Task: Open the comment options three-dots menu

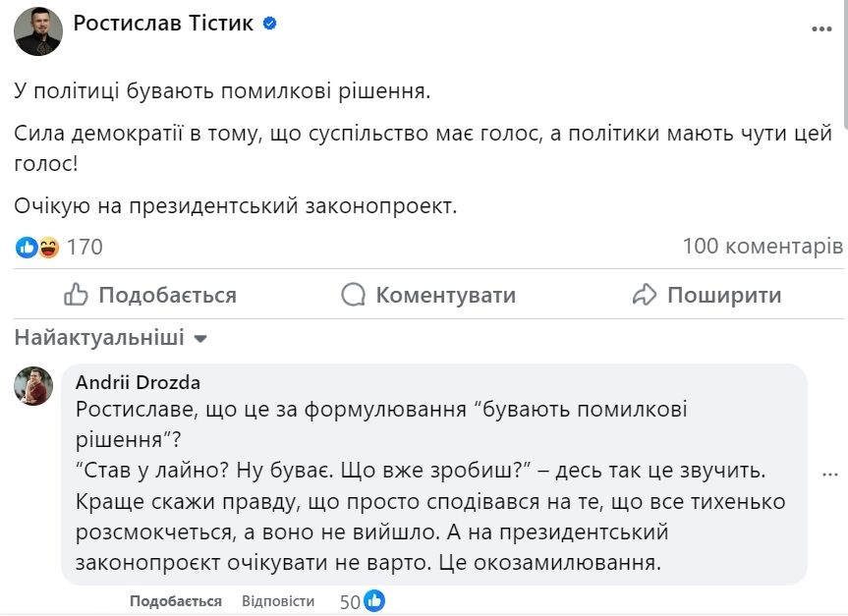Action: (x=829, y=476)
